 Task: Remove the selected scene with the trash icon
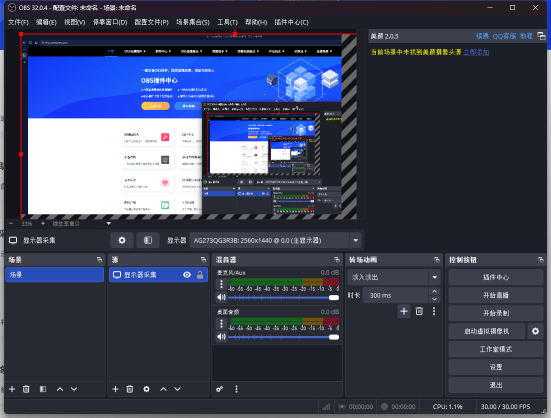26,389
